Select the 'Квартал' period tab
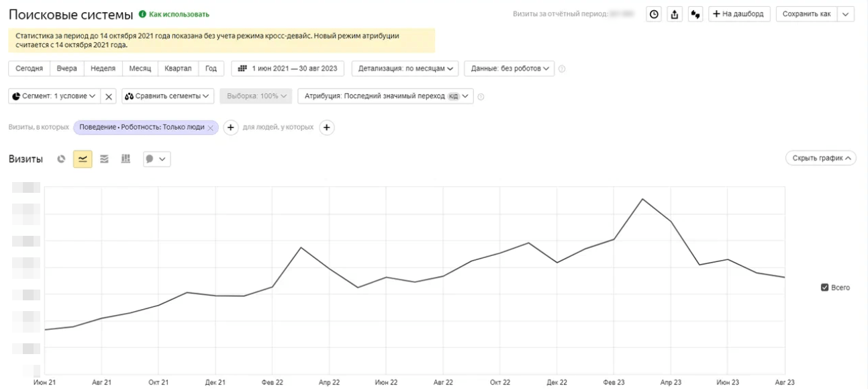 click(x=178, y=69)
